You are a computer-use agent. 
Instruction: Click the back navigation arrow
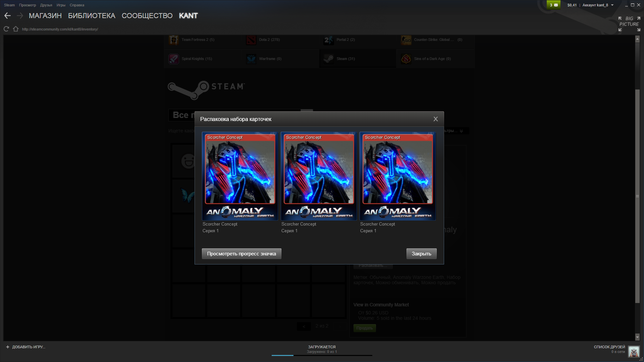(7, 16)
